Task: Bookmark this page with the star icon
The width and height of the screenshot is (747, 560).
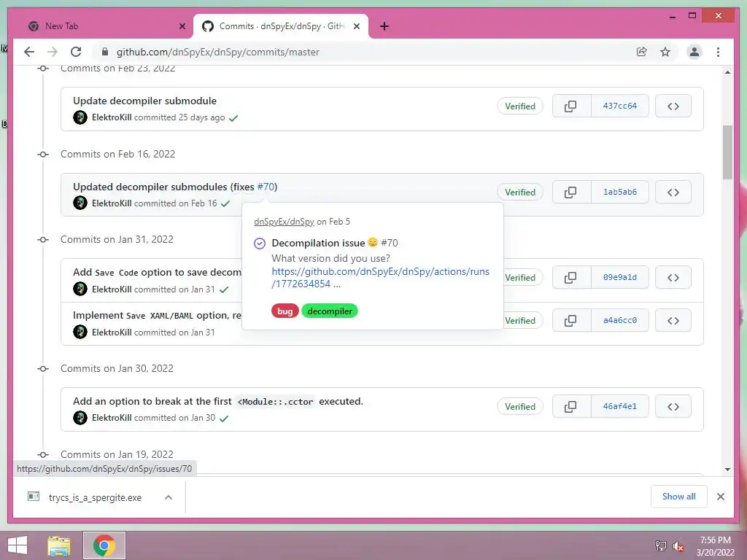Action: pos(665,52)
